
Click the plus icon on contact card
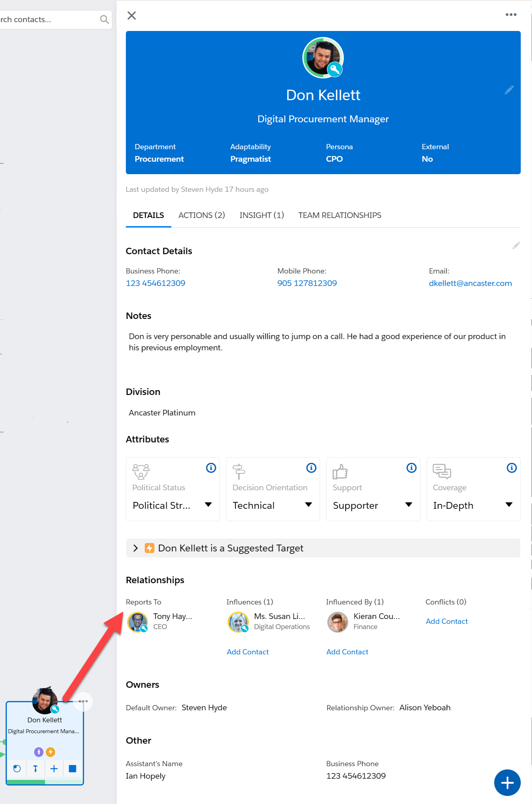(x=54, y=769)
